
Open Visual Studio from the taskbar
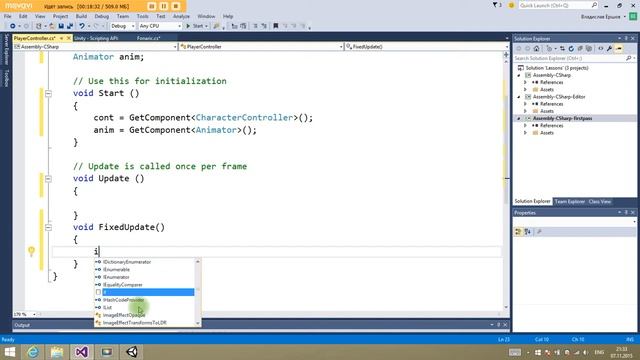(x=81, y=352)
